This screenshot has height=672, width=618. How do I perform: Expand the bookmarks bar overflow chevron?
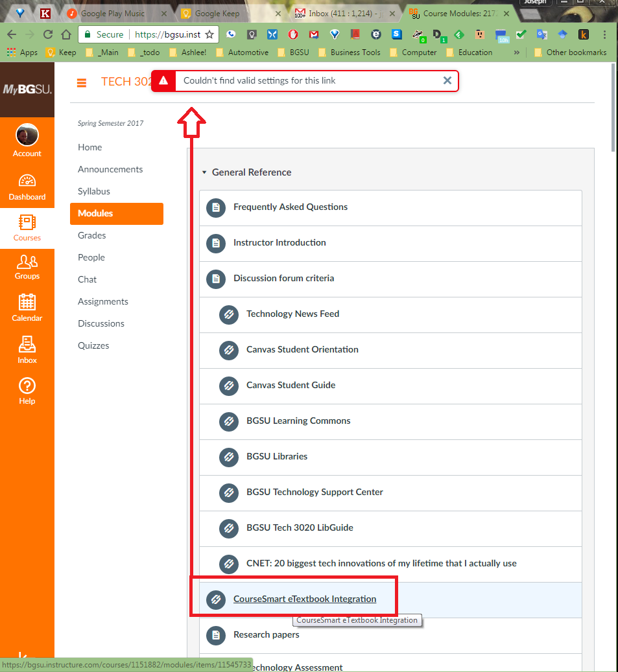coord(516,52)
